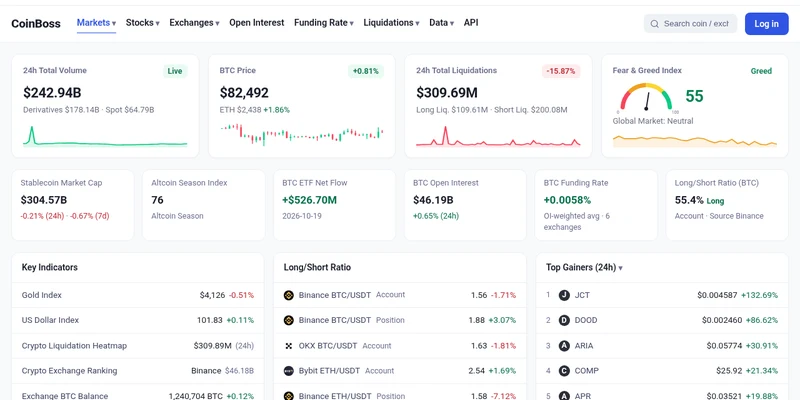Expand the Data menu

pos(441,23)
